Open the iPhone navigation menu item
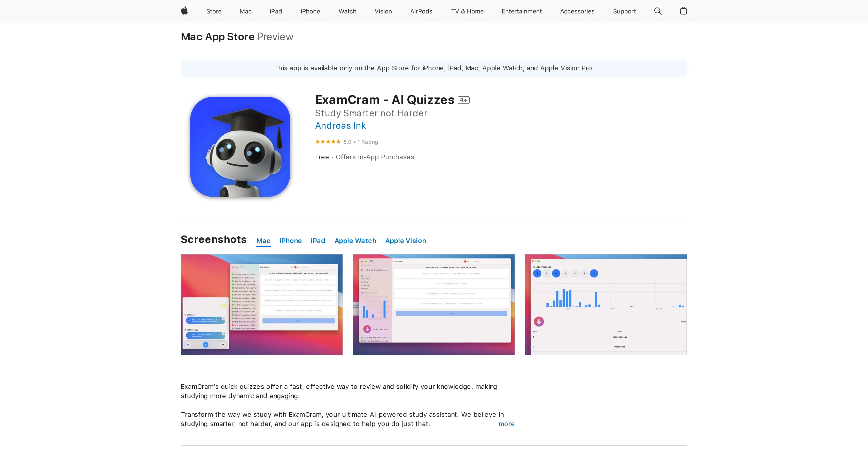The width and height of the screenshot is (868, 453). click(310, 11)
